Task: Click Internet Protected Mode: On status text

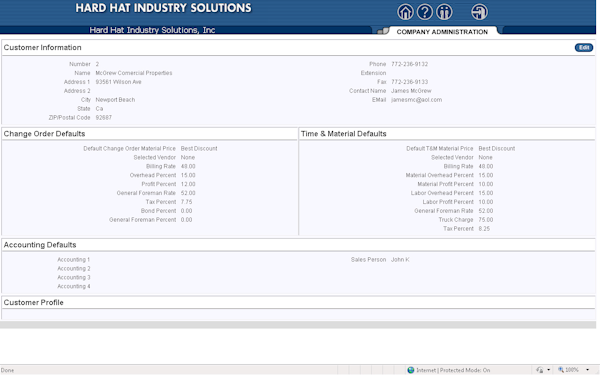Action: 453,370
